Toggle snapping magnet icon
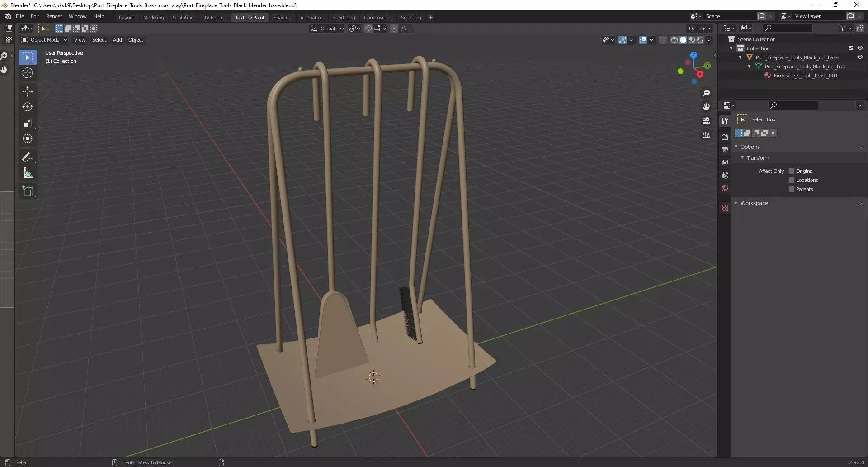 tap(368, 29)
